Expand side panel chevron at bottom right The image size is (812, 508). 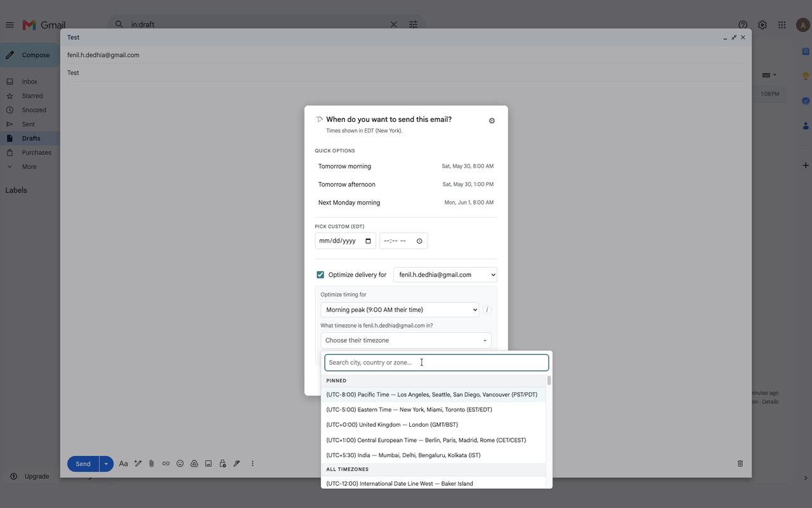click(806, 478)
